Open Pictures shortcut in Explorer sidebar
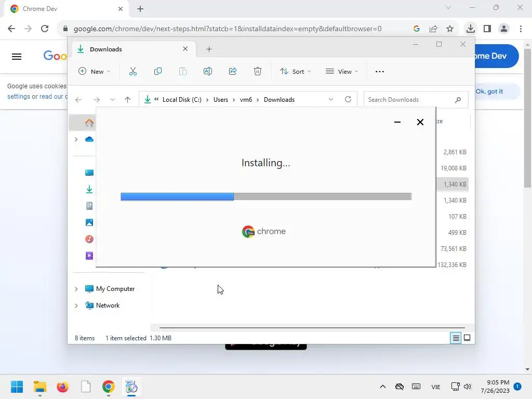Viewport: 532px width, 399px height. click(x=89, y=222)
